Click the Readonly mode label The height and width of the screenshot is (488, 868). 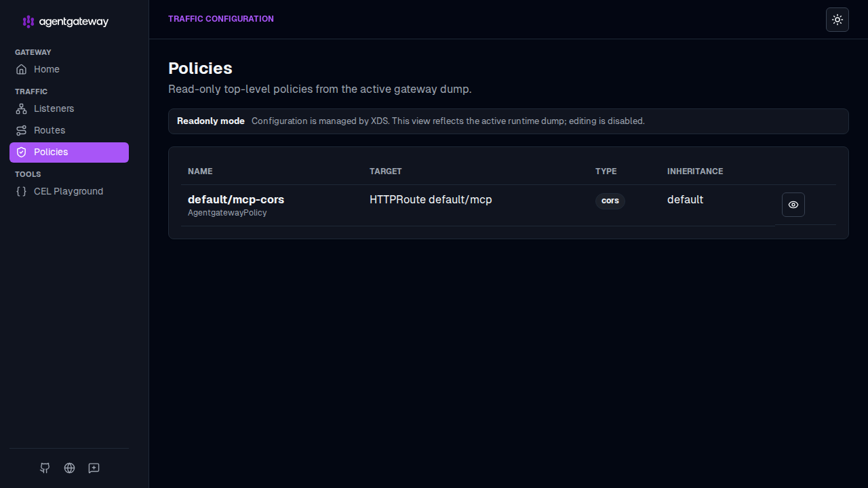(x=211, y=121)
